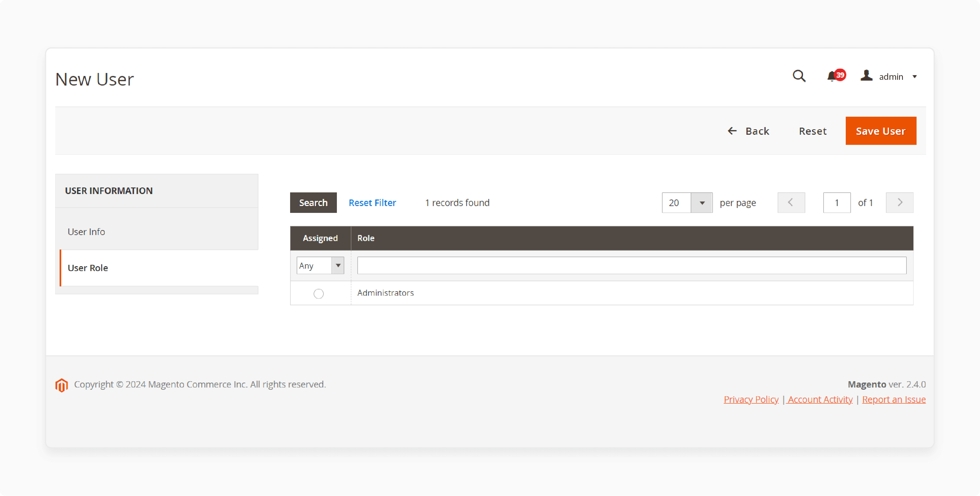
Task: Assign the Administrators role radio button
Action: (319, 294)
